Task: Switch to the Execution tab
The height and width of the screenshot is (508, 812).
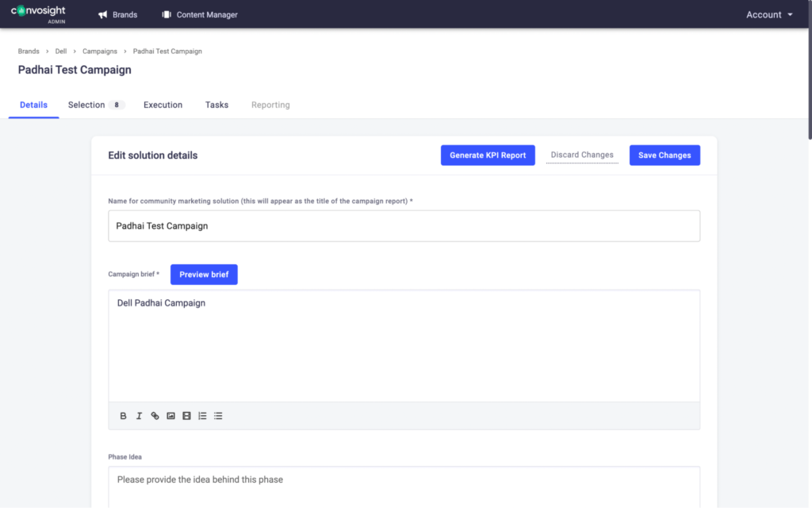Action: pyautogui.click(x=163, y=105)
